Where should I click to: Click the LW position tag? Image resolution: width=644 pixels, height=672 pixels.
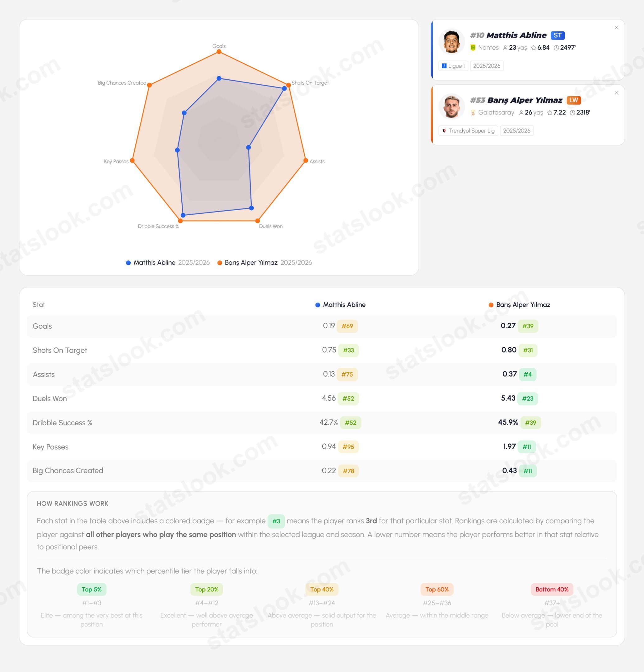[x=574, y=100]
